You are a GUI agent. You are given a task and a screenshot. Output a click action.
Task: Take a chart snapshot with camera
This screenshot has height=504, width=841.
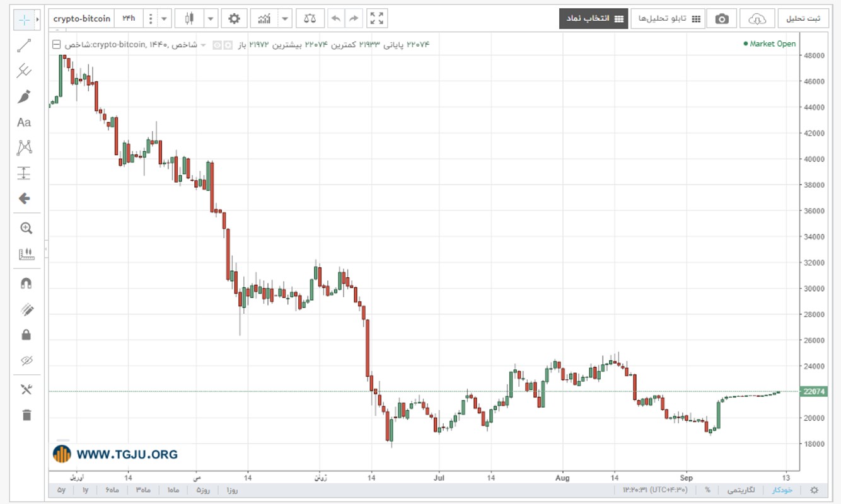[x=722, y=19]
